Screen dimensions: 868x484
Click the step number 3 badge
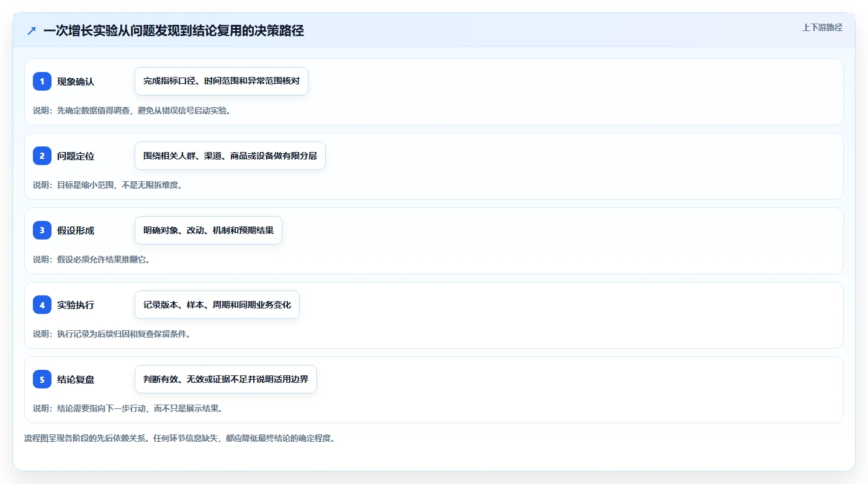coord(42,230)
